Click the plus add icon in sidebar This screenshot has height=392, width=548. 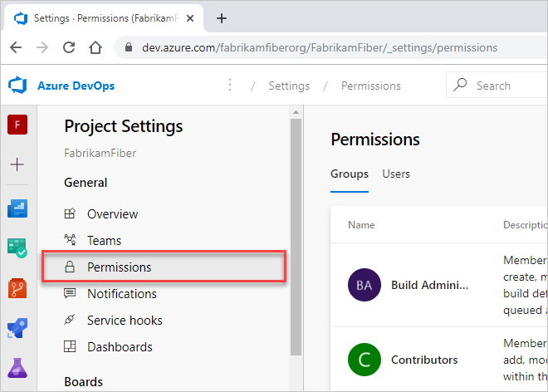[17, 164]
